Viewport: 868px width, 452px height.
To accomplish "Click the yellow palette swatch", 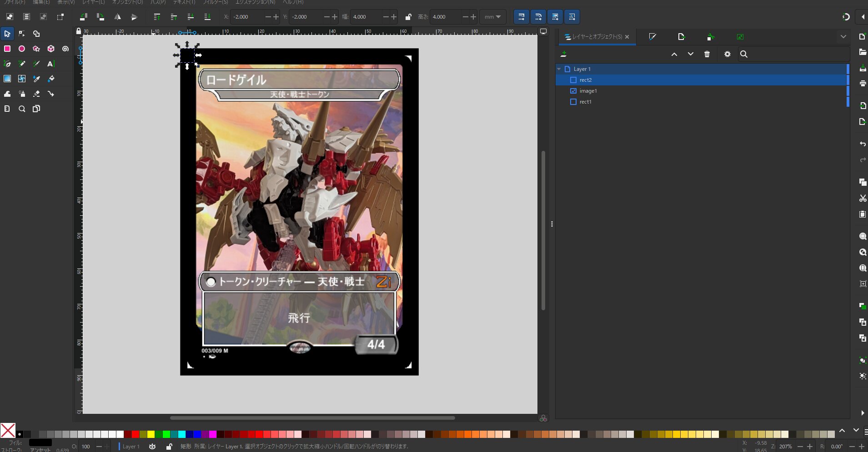I will [151, 434].
